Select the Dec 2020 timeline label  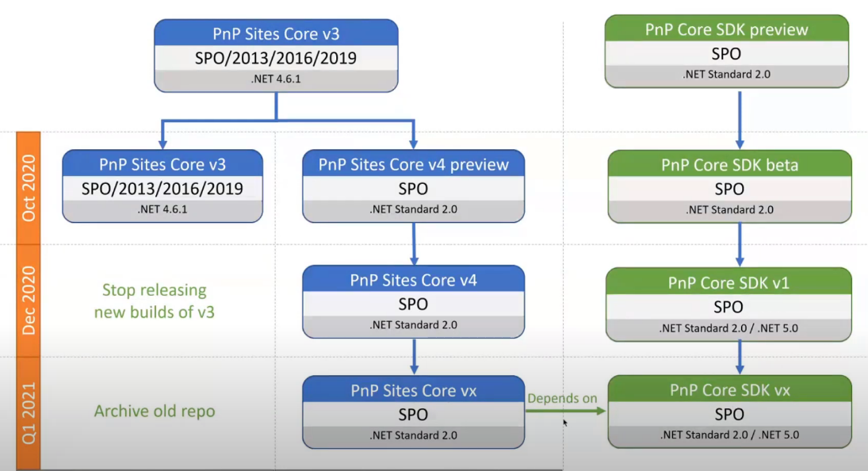[29, 301]
